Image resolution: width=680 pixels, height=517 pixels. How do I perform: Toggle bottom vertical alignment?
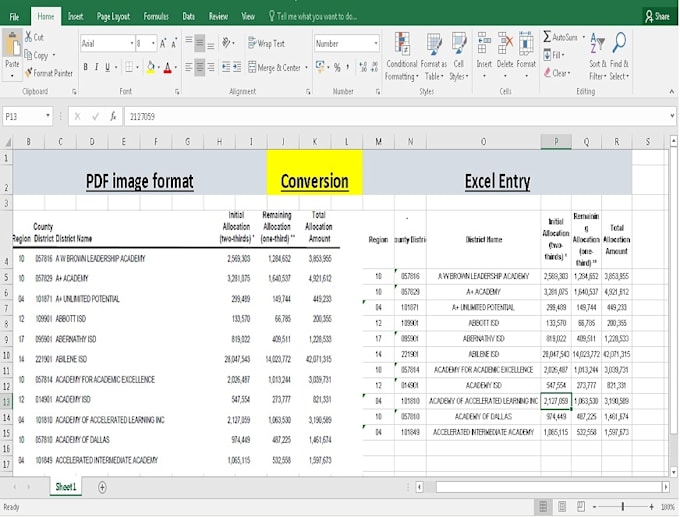pos(210,43)
